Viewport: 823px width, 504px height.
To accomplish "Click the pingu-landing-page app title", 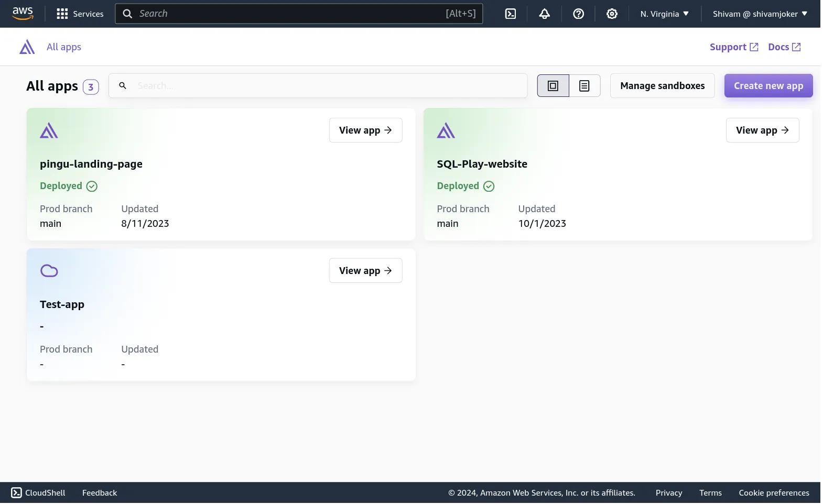I will (91, 164).
